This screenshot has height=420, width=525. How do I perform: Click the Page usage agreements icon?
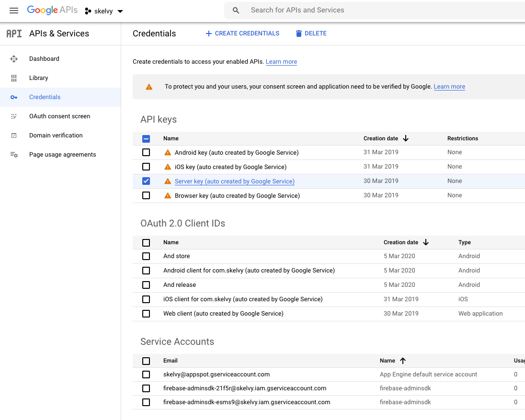pyautogui.click(x=14, y=155)
